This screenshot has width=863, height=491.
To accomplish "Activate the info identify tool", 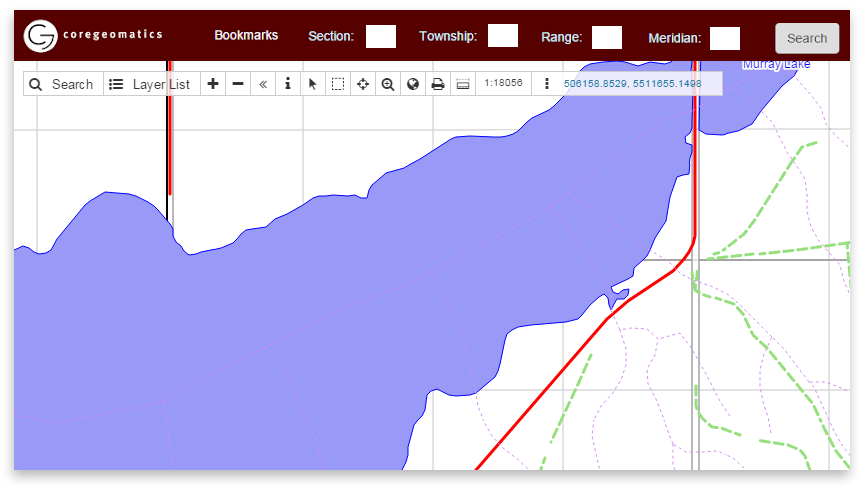I will (288, 84).
